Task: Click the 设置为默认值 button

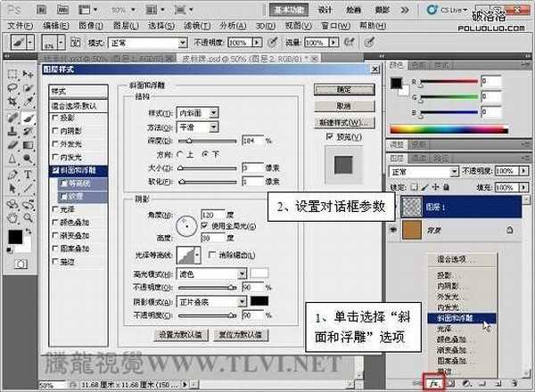Action: tap(180, 335)
